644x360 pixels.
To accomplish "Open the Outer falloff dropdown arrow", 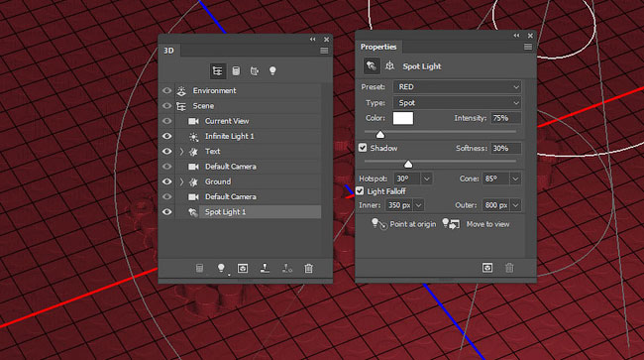I will pyautogui.click(x=516, y=205).
